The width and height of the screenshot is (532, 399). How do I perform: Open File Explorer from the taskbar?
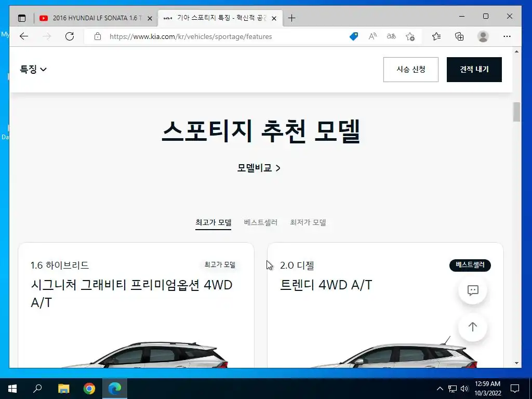coord(63,389)
